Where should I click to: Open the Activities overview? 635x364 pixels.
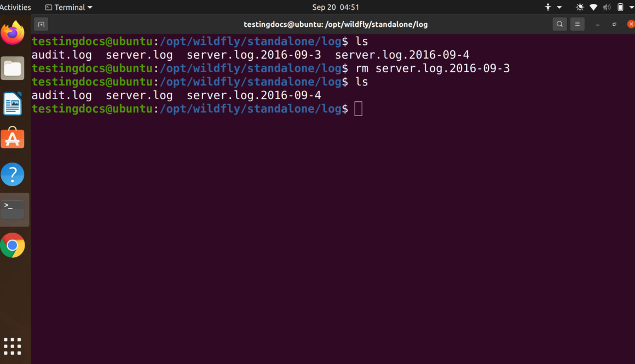coord(15,7)
